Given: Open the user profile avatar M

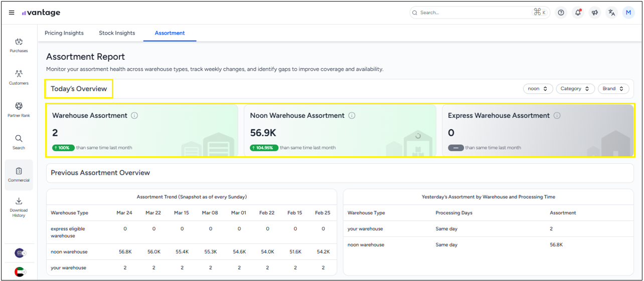Looking at the screenshot, I should click(x=628, y=13).
